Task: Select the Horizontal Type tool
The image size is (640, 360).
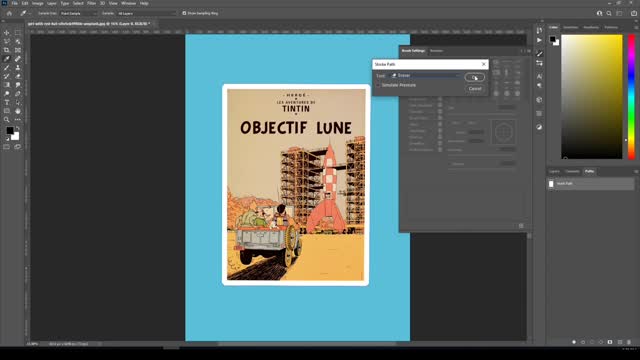Action: [x=7, y=102]
